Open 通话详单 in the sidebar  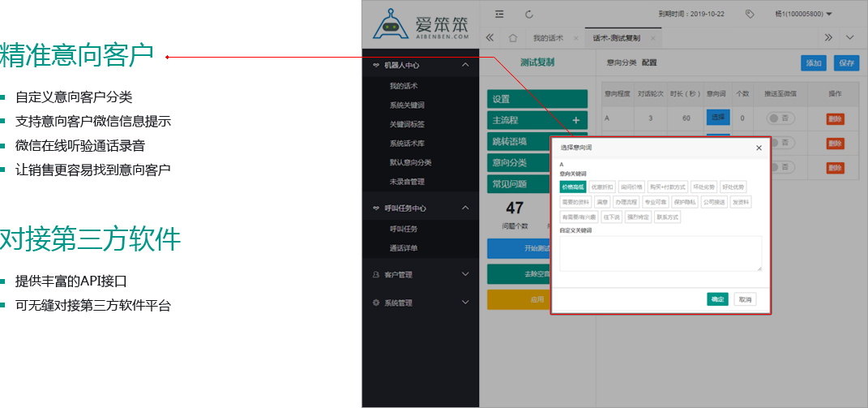coord(403,248)
